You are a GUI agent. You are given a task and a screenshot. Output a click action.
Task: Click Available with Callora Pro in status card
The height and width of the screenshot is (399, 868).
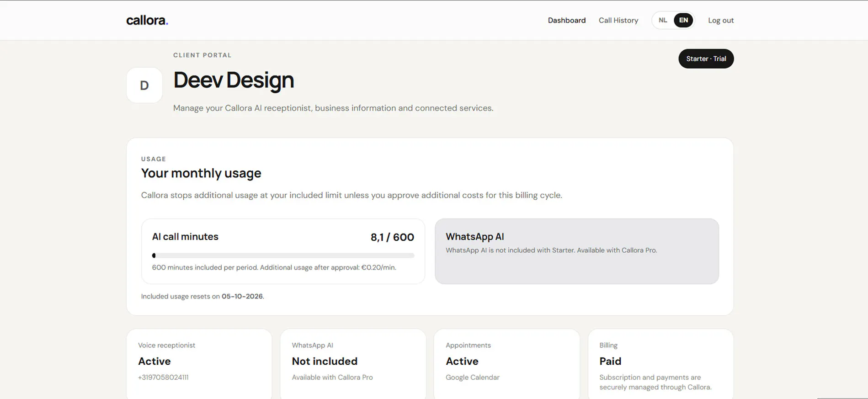(332, 378)
